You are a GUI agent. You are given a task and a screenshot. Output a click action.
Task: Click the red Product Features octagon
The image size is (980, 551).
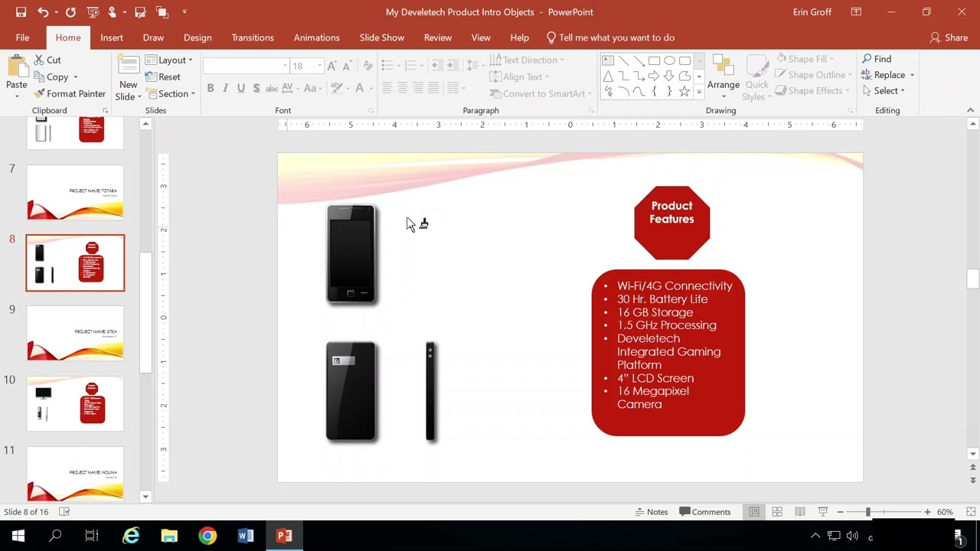tap(671, 223)
